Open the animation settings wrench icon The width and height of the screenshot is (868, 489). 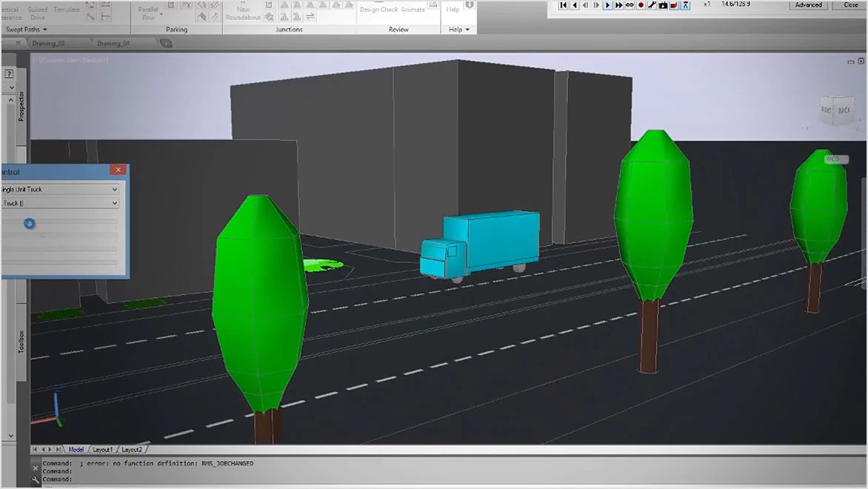[x=652, y=5]
